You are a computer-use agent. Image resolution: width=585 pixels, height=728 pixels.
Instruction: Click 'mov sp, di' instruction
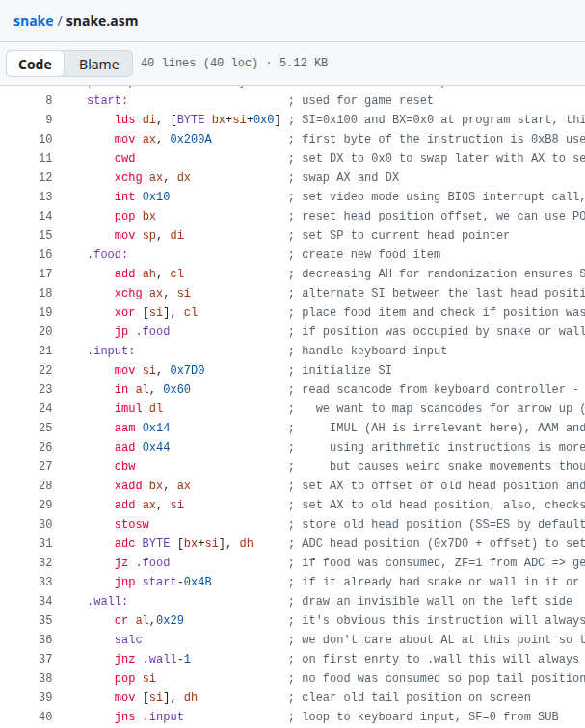pyautogui.click(x=149, y=235)
